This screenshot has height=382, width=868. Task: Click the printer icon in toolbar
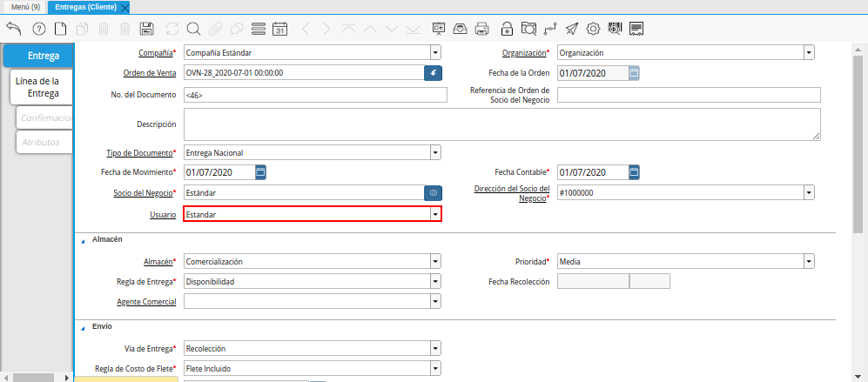[482, 29]
